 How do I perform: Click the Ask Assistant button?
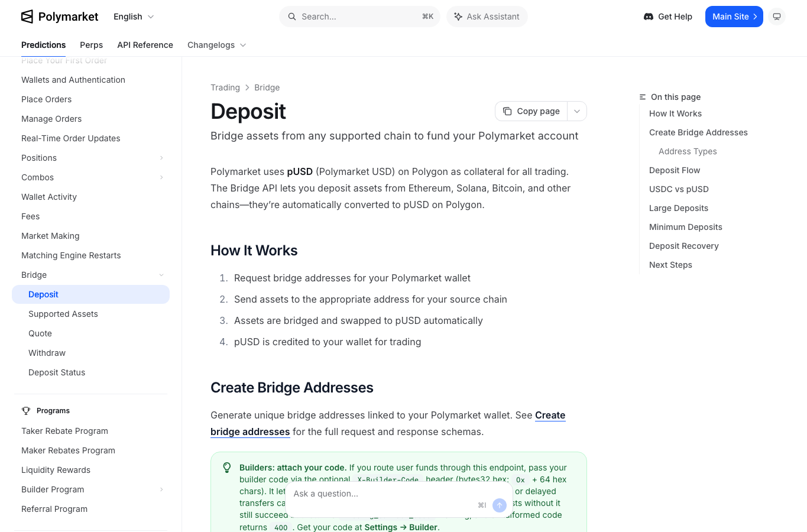[487, 17]
